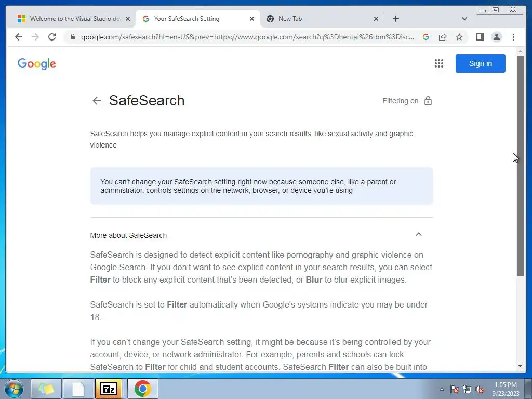Image resolution: width=532 pixels, height=399 pixels.
Task: Open the Google apps grid
Action: 438,63
